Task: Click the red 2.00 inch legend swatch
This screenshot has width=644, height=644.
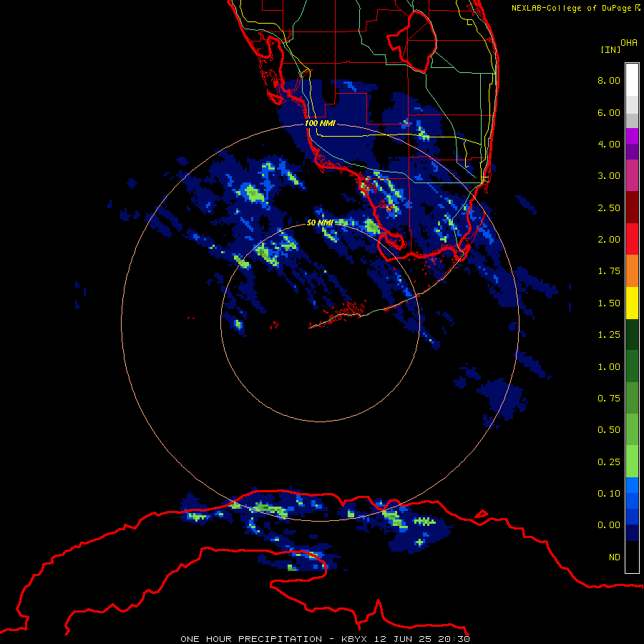Action: click(x=632, y=238)
